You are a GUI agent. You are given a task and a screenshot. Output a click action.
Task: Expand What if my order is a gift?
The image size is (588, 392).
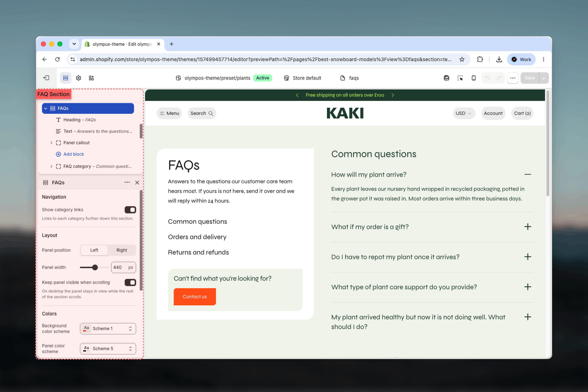(432, 227)
